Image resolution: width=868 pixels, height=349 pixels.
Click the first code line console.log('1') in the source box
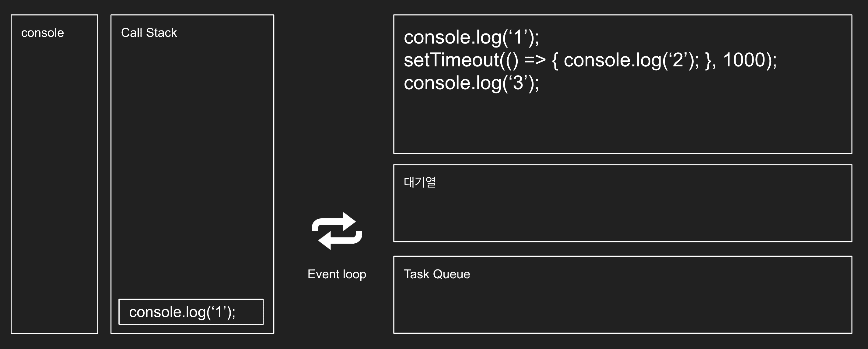(x=471, y=37)
